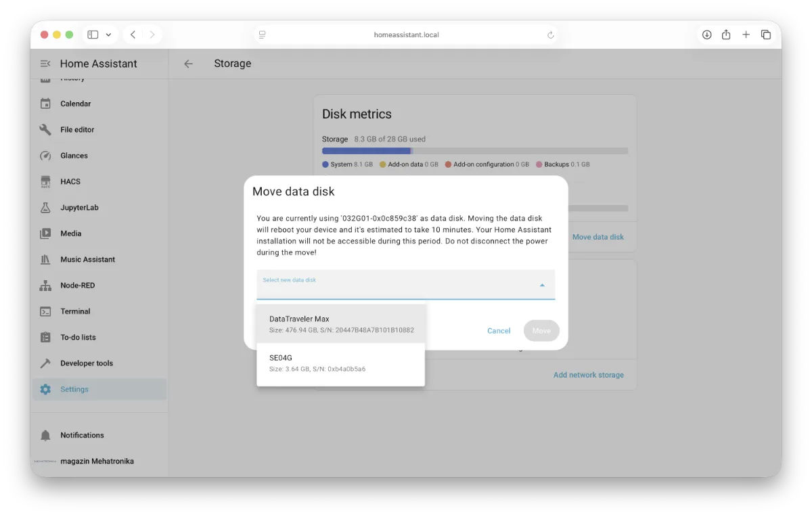This screenshot has height=517, width=812.
Task: Open Node-RED network icon
Action: 45,286
